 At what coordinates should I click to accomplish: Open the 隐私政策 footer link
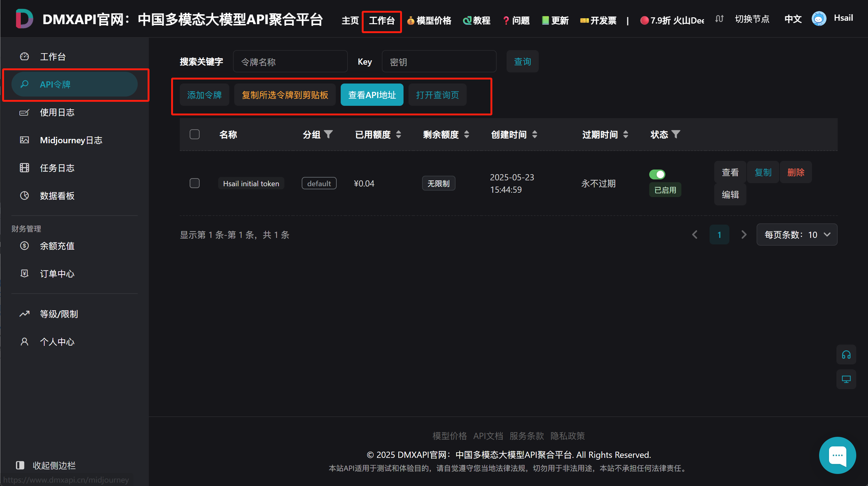pyautogui.click(x=568, y=436)
